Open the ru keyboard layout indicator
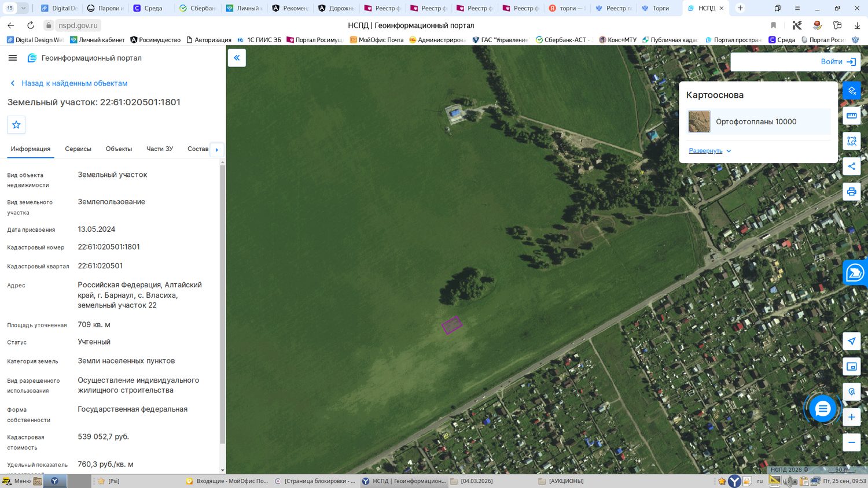The image size is (868, 488). 760,481
